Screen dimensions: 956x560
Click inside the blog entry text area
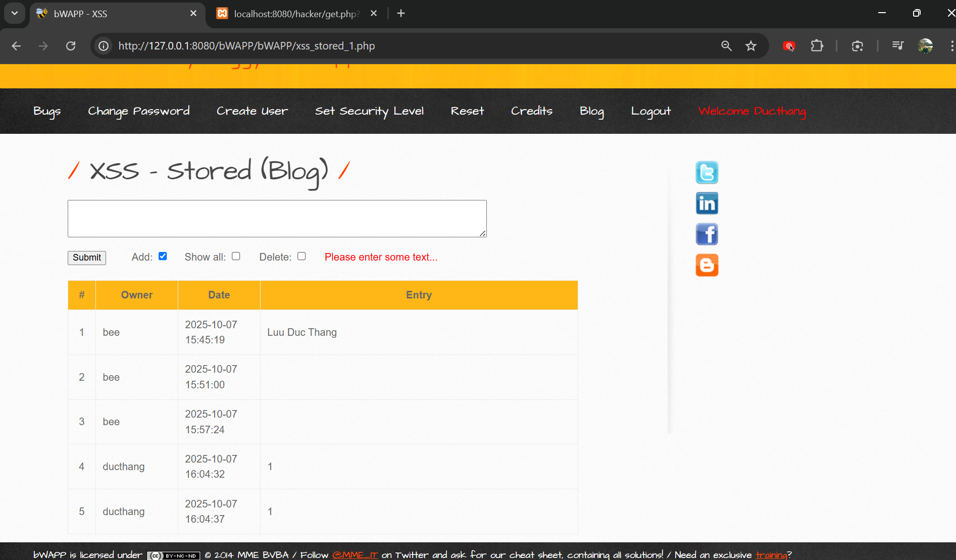pyautogui.click(x=277, y=219)
